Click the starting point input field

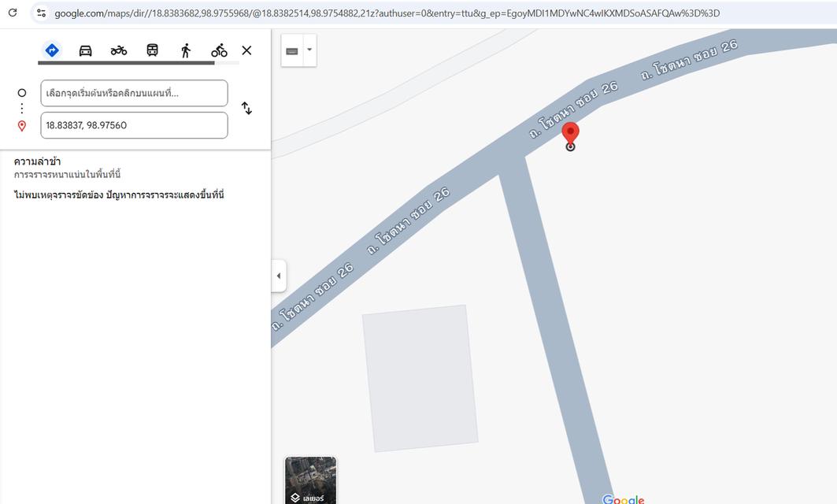click(x=134, y=93)
